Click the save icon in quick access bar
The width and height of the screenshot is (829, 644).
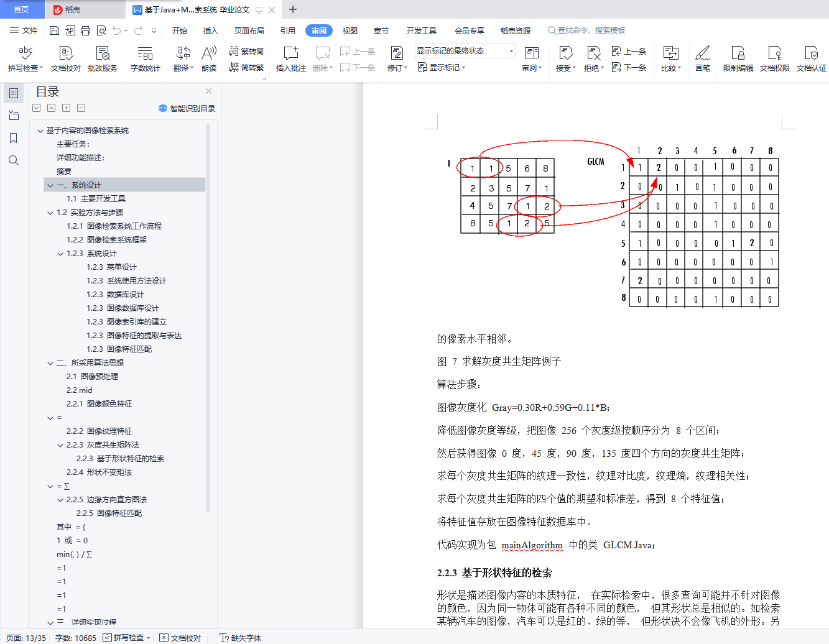click(x=54, y=30)
